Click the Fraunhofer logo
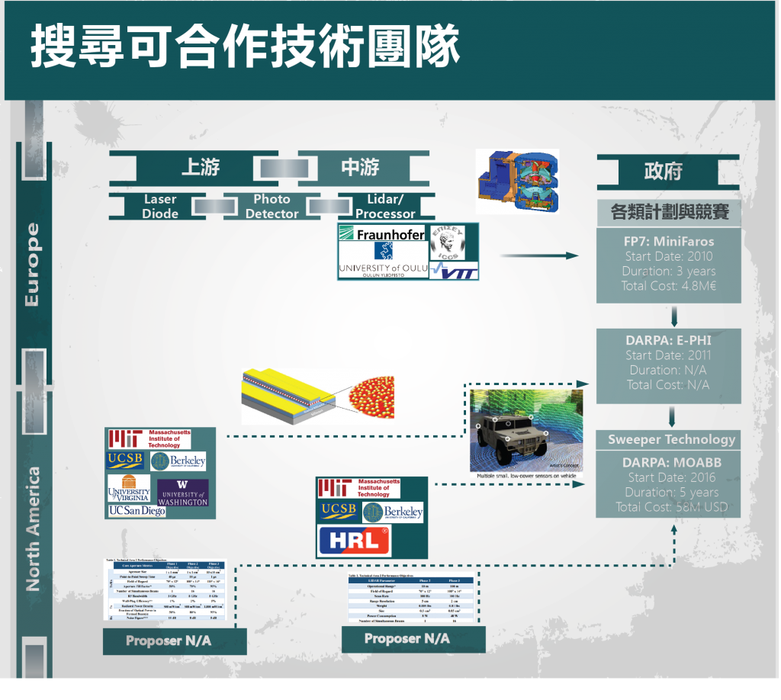 coord(381,233)
